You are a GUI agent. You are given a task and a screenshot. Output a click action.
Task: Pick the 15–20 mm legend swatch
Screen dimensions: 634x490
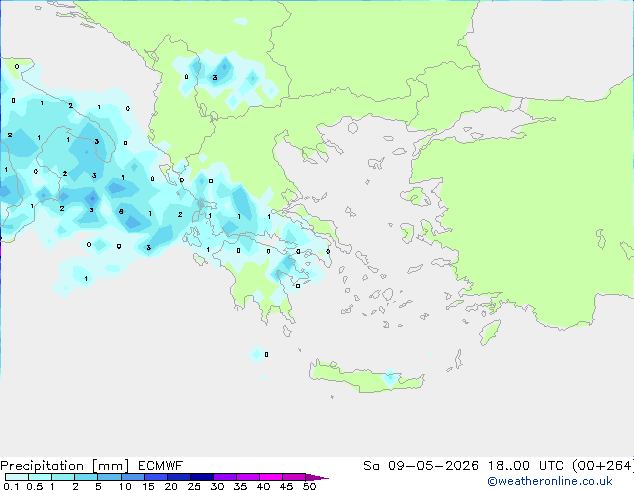[x=155, y=477]
